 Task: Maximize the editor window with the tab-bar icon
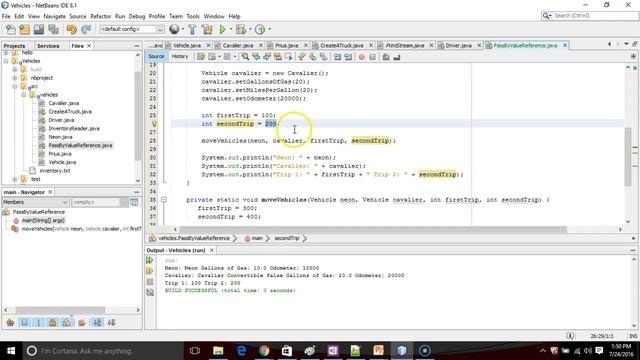click(x=635, y=44)
